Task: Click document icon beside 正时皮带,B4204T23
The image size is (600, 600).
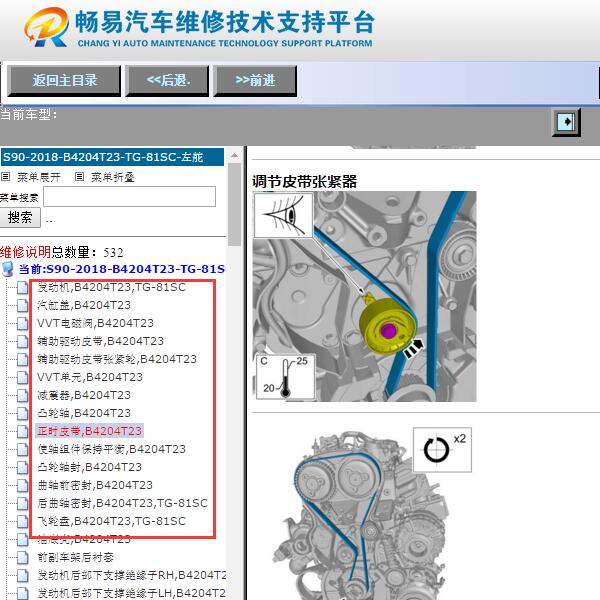Action: click(x=23, y=431)
